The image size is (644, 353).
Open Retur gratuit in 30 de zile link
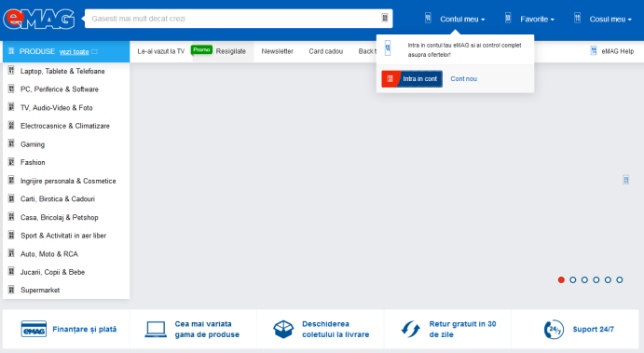(462, 329)
